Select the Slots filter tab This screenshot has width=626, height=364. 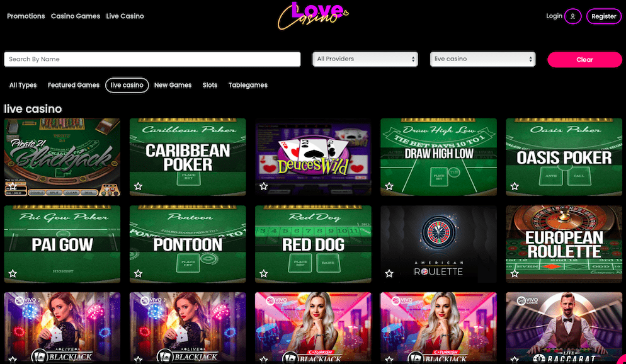click(x=210, y=85)
